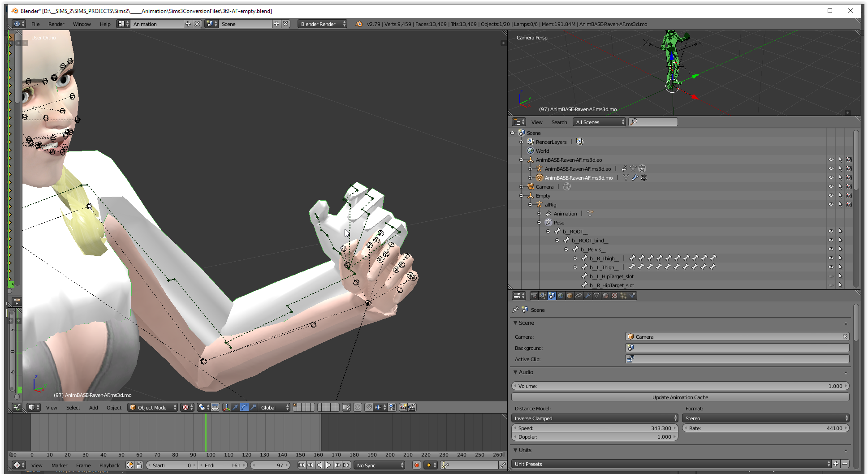Jump to the first frame in timeline
Screen dimensions: 868x474
pyautogui.click(x=302, y=465)
